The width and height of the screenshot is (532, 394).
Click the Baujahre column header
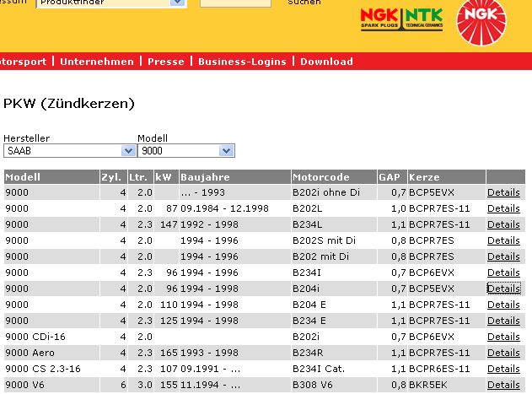click(234, 177)
